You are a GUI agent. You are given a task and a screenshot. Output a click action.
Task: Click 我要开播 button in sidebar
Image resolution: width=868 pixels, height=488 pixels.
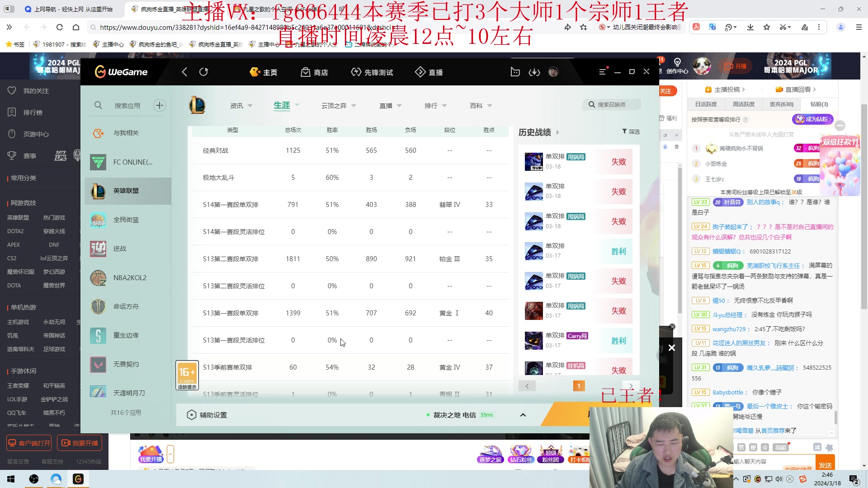80,443
